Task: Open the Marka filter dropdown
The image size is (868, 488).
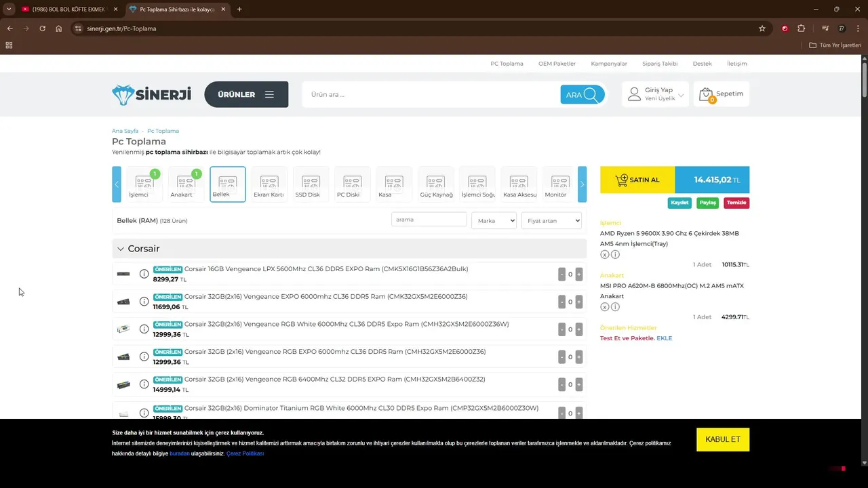Action: coord(494,220)
